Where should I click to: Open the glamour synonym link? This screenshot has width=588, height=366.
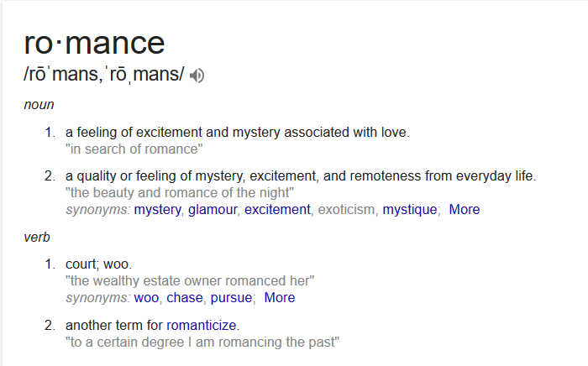(x=213, y=209)
